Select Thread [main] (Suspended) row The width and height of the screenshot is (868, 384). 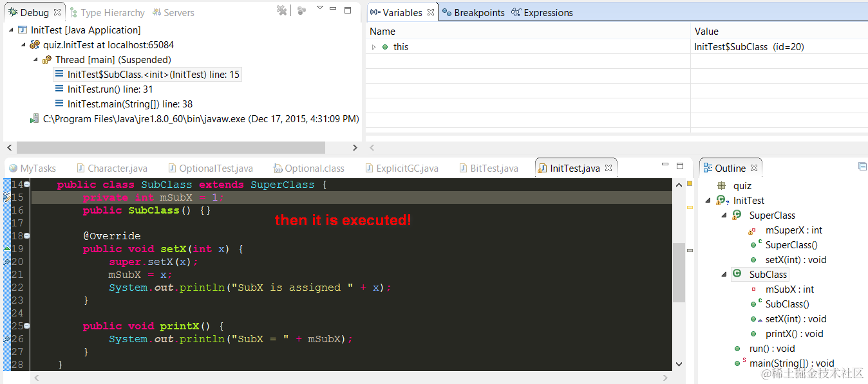[x=107, y=60]
